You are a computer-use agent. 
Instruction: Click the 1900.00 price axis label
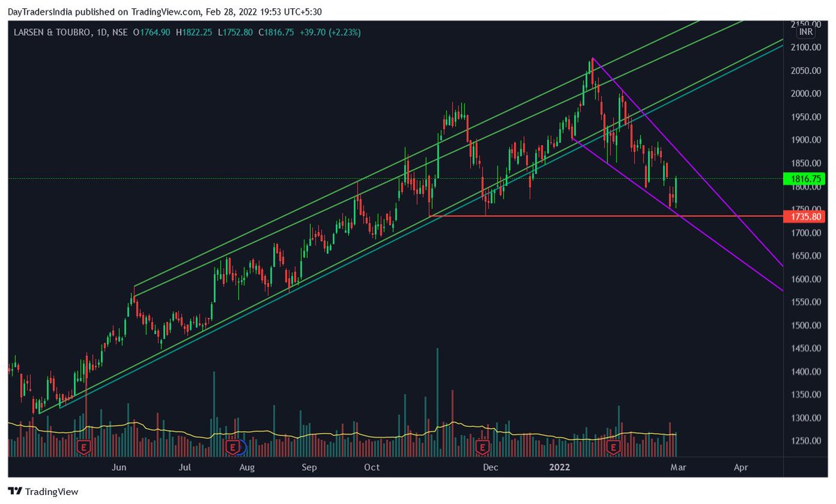coord(807,140)
